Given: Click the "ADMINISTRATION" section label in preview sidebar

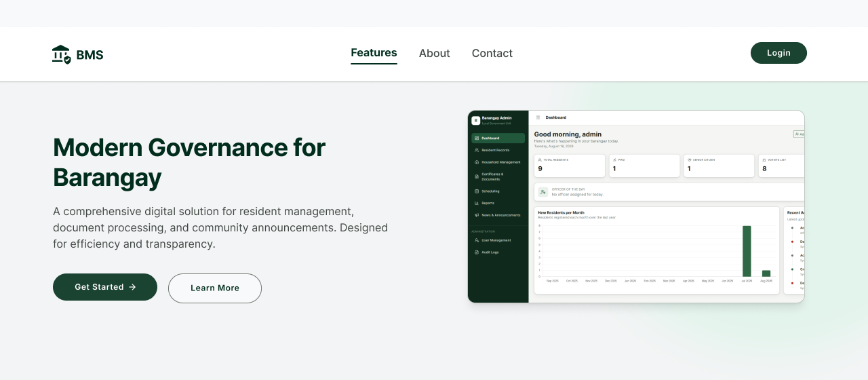Looking at the screenshot, I should (x=483, y=231).
